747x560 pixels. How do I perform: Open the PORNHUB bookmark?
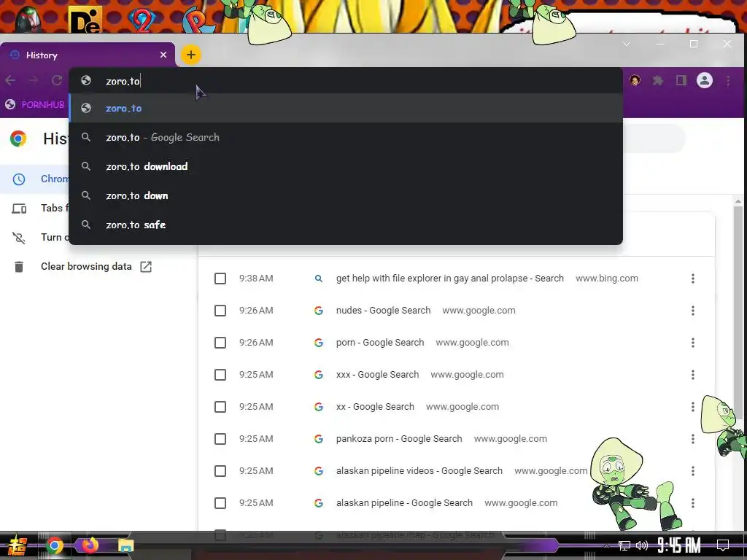(x=35, y=105)
